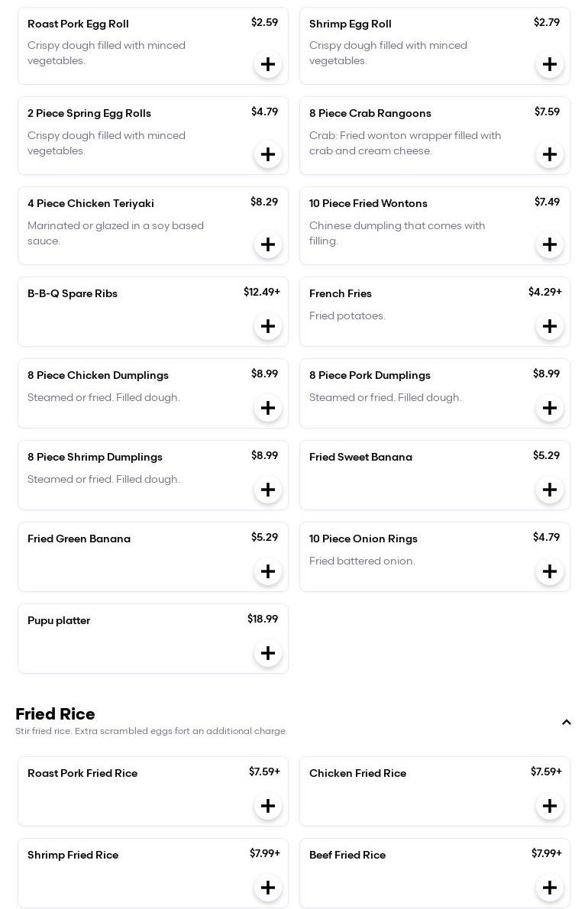Open Roast Pork Fried Rice options

coord(82,774)
